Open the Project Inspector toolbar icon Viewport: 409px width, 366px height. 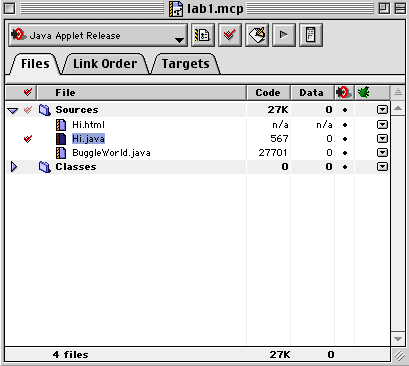point(311,35)
